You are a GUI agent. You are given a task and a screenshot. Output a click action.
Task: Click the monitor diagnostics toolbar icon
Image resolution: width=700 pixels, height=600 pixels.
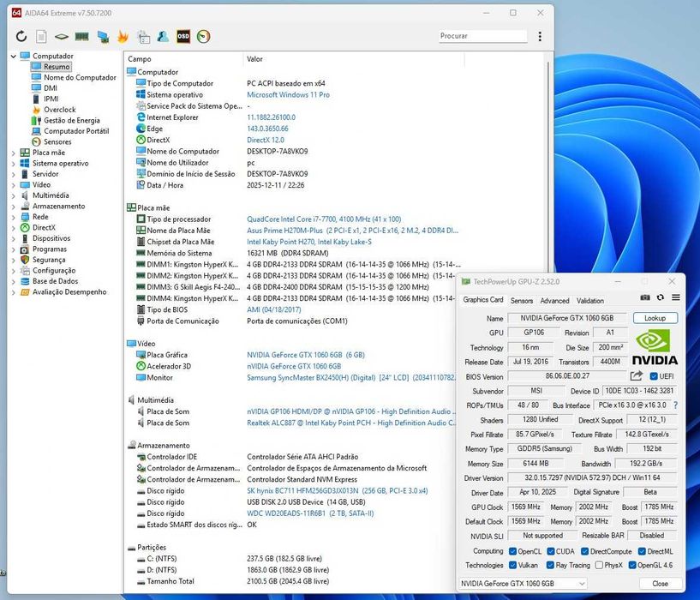[x=143, y=37]
